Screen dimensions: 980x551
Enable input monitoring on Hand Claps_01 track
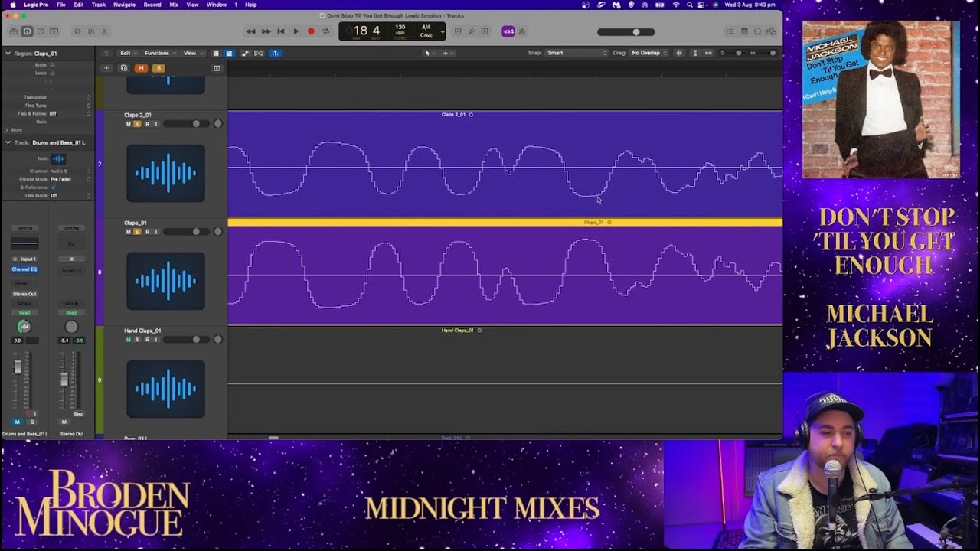click(x=156, y=340)
